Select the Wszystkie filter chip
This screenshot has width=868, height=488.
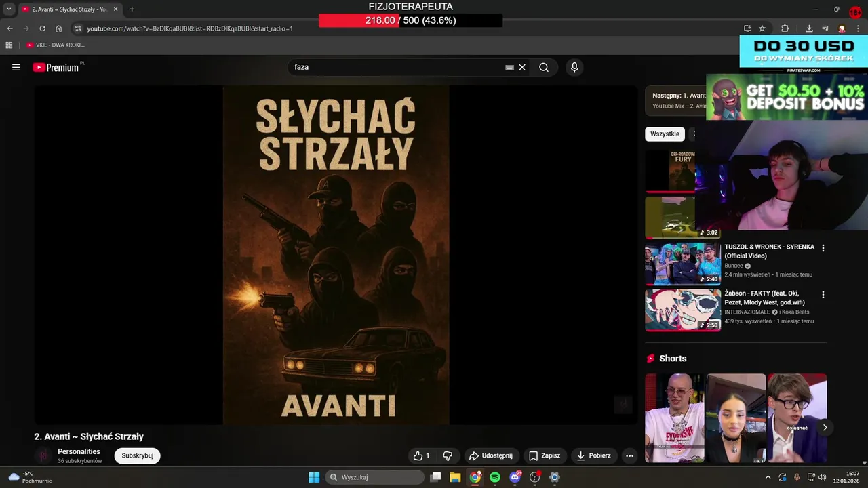665,134
